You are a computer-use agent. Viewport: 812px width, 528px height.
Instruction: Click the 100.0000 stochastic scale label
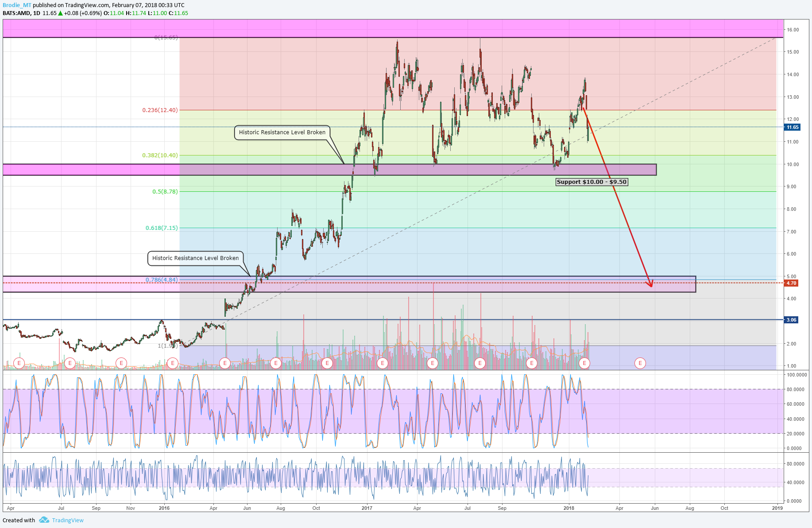pos(797,375)
